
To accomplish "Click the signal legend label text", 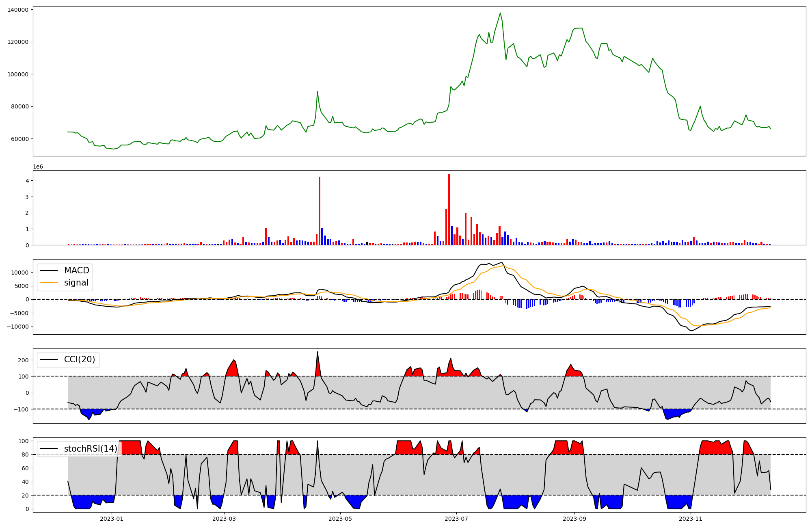I will 76,283.
